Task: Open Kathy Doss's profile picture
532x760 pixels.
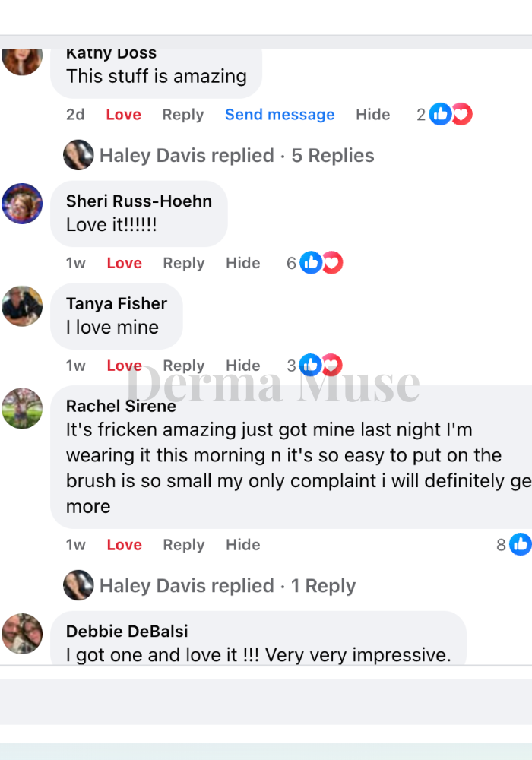Action: click(x=22, y=62)
